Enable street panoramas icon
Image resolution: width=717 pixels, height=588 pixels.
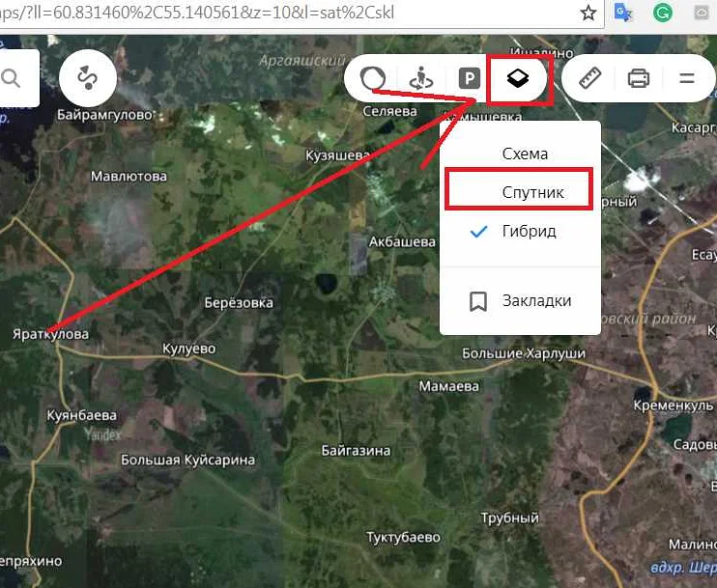(420, 79)
